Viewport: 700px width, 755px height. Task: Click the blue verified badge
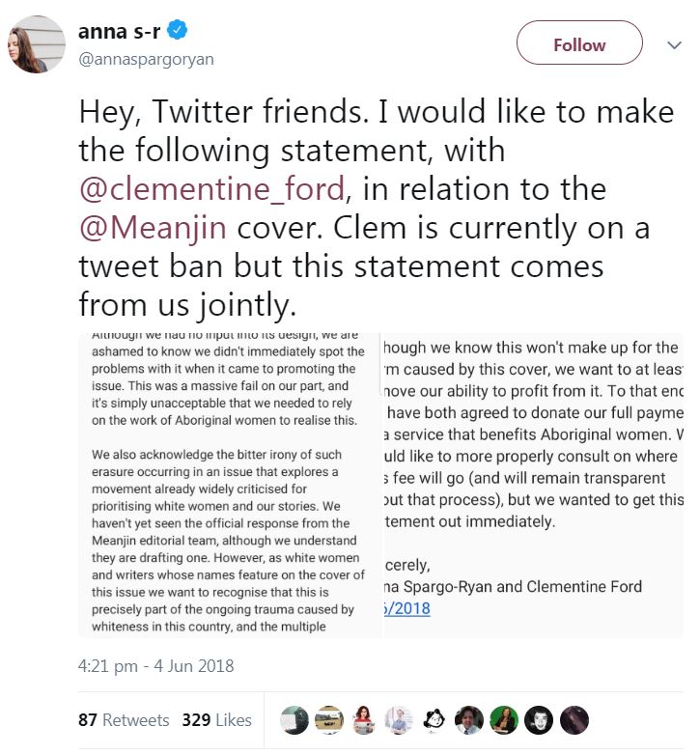click(x=176, y=31)
